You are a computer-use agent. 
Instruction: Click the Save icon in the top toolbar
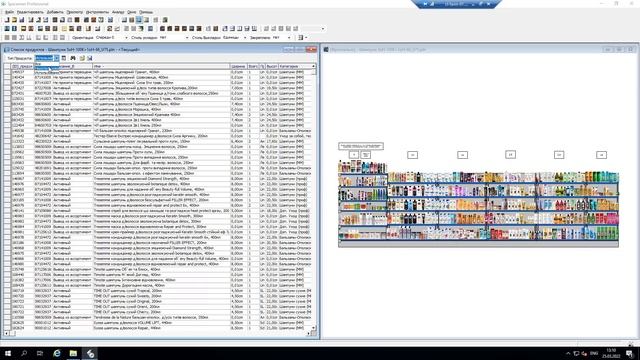click(22, 20)
